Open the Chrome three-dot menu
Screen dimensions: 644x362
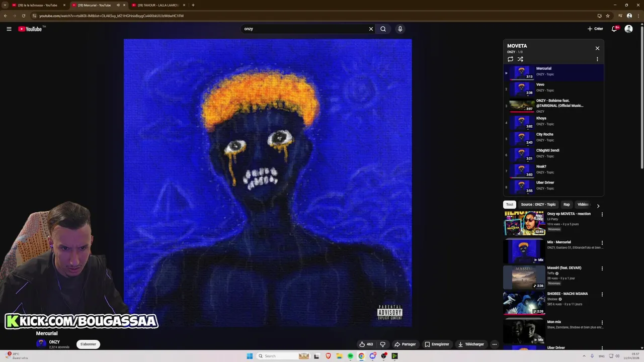(x=639, y=16)
